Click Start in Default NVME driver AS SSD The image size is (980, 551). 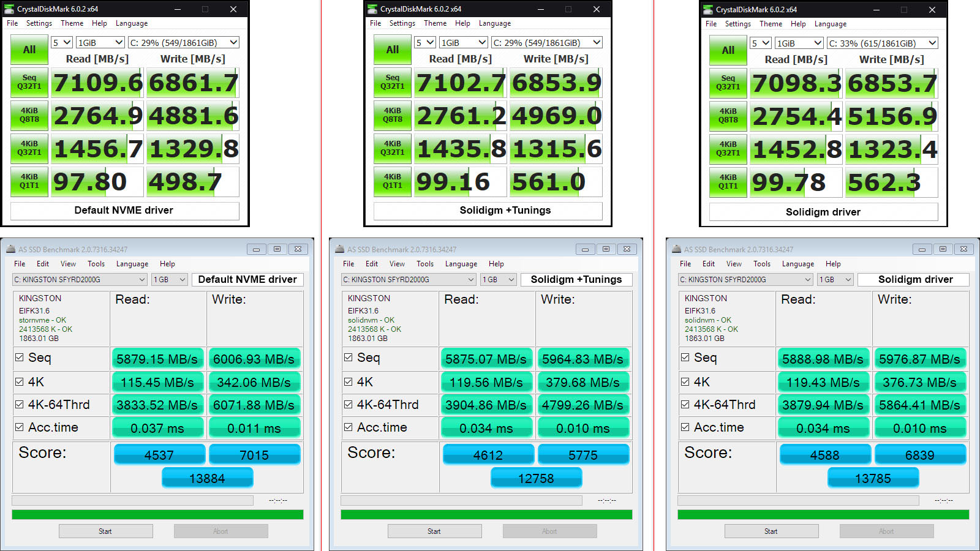[x=106, y=531]
